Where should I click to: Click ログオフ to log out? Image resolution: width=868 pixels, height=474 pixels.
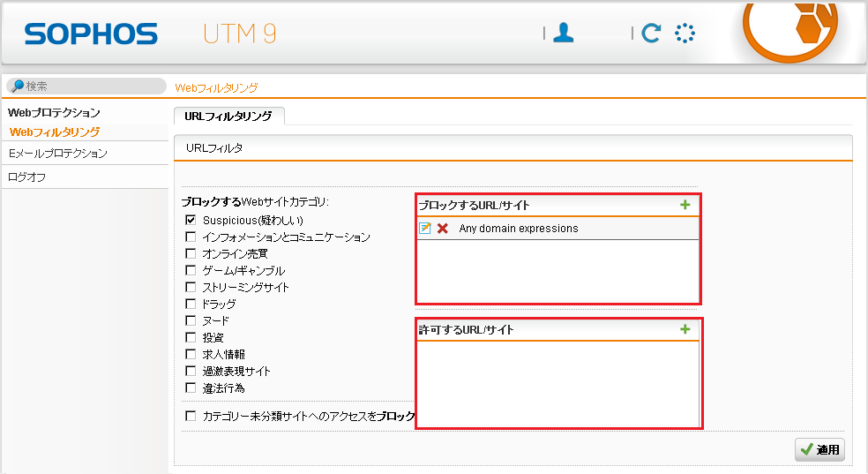point(27,177)
